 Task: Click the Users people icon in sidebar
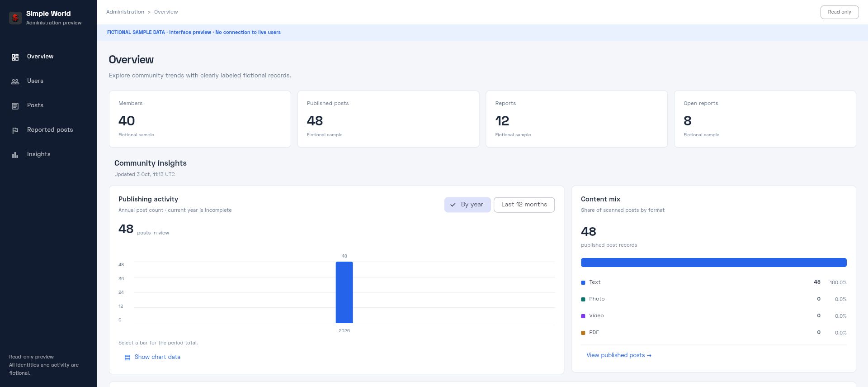click(x=15, y=81)
